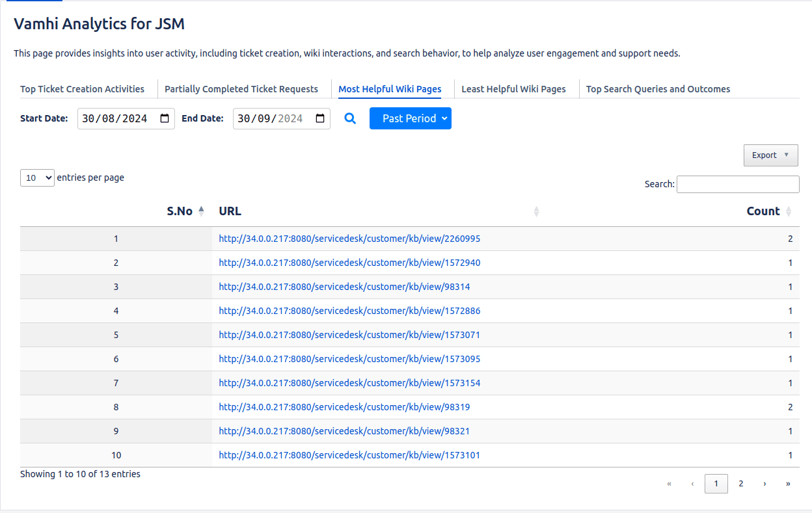Open Partially Completed Ticket Requests tab

click(x=241, y=89)
